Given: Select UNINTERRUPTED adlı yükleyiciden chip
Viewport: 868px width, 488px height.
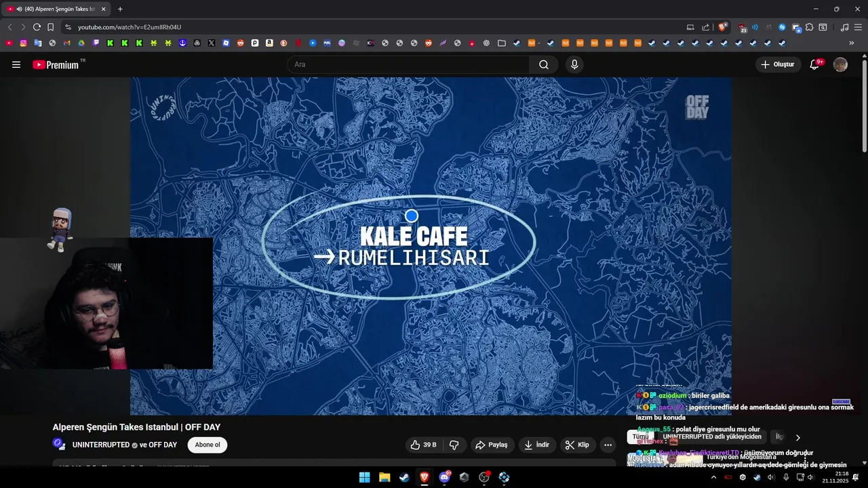Looking at the screenshot, I should [x=712, y=436].
